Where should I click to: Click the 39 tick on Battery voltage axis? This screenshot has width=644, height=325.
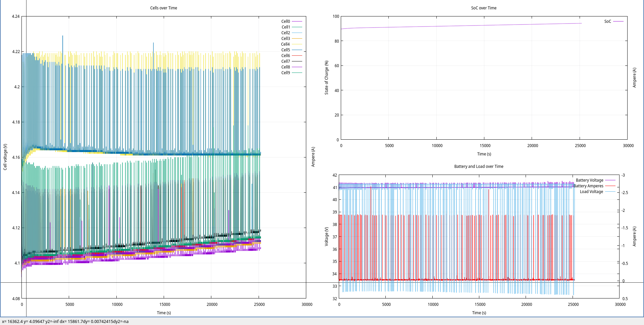click(335, 212)
